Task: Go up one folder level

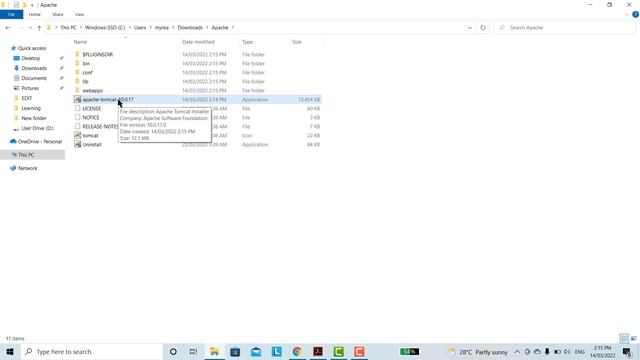Action: tap(39, 28)
